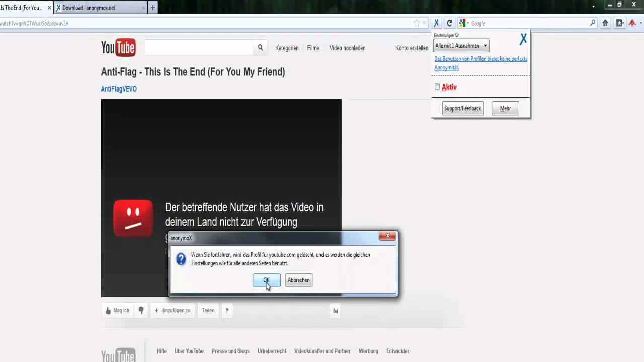This screenshot has width=644, height=362.
Task: Open 'Video hochladen' in the YouTube header
Action: (x=347, y=48)
